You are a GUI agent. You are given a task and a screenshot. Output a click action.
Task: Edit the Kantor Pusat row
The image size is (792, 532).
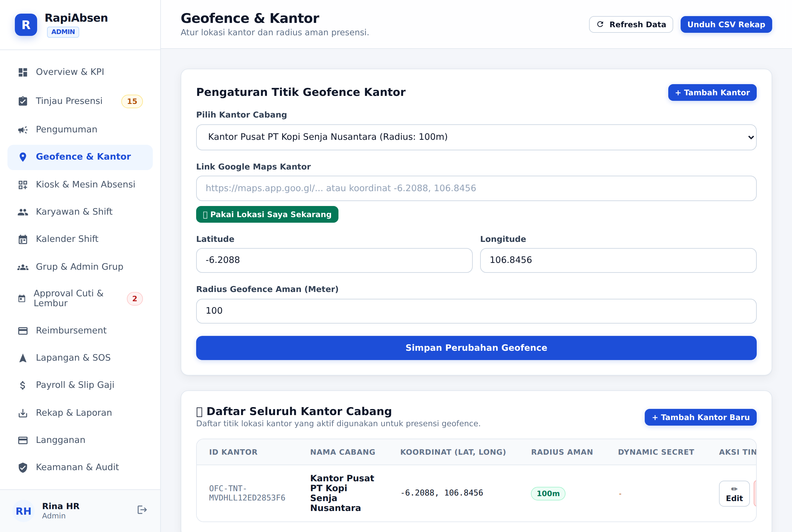[734, 494]
